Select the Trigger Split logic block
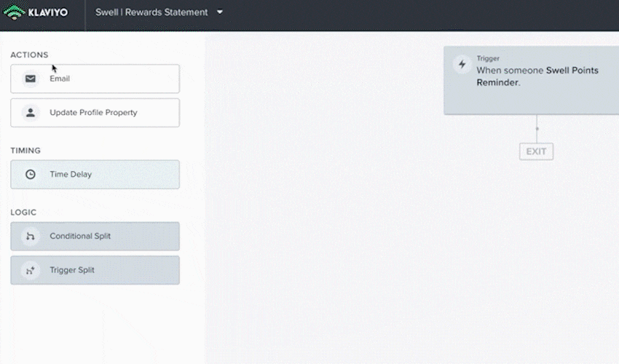The image size is (619, 364). coord(95,270)
